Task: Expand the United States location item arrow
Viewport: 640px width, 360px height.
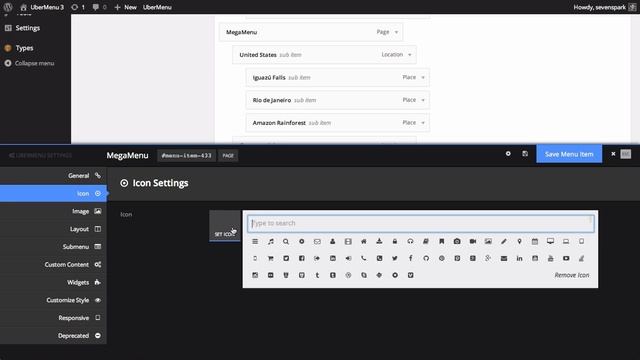Action: 410,55
